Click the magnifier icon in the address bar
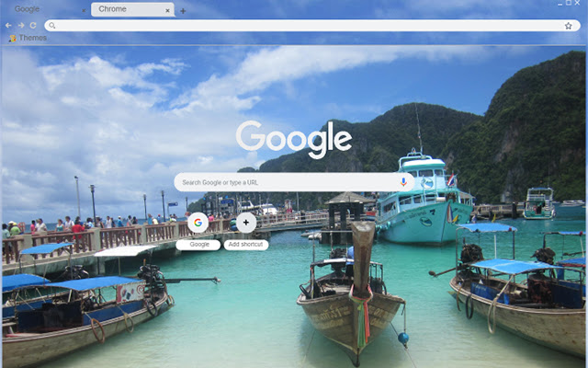 52,26
